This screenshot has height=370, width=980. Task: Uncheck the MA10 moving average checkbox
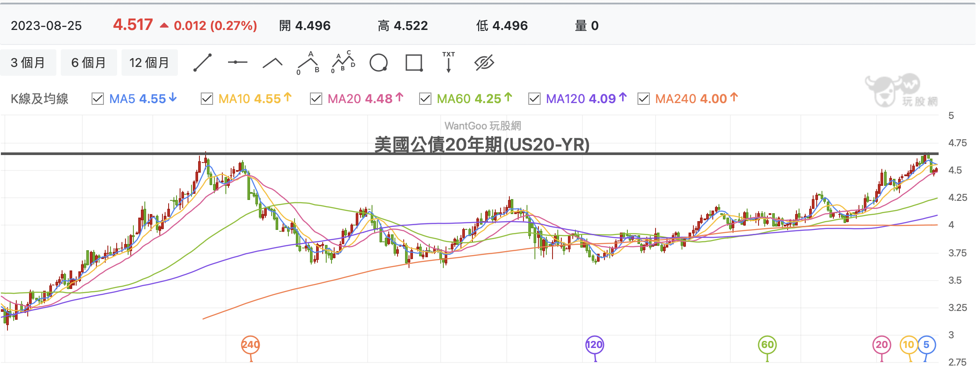pos(207,99)
